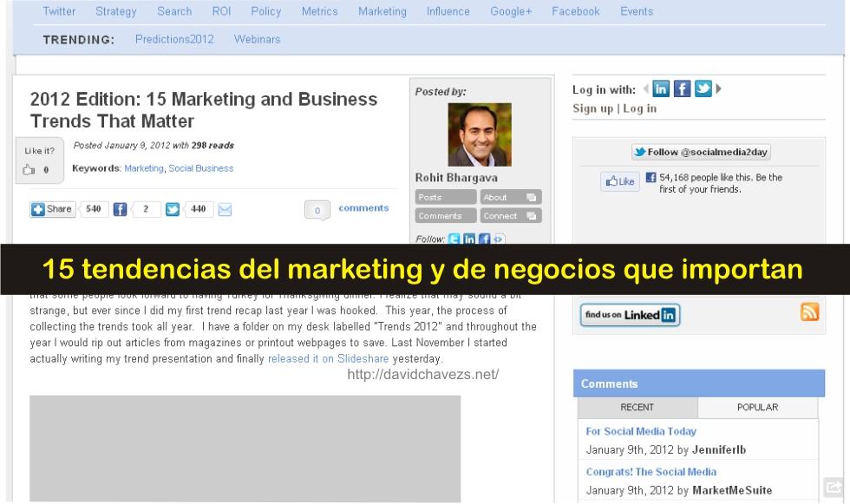Open the 'released it on Slideshare' link
850x504 pixels.
pos(330,357)
